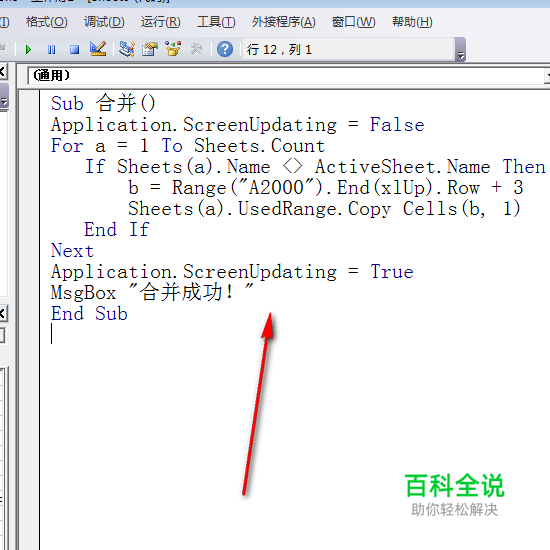Pause execution with the Break icon
Viewport: 550px width, 550px height.
point(52,49)
